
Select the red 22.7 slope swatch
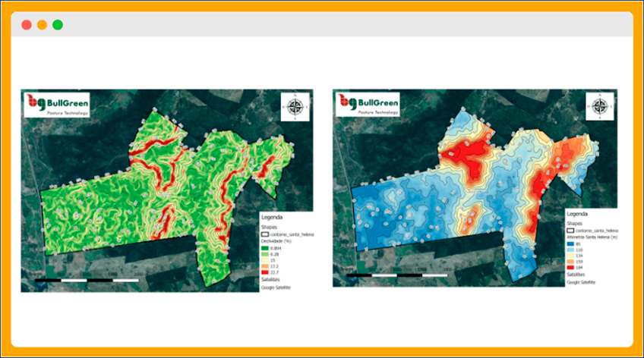click(266, 273)
